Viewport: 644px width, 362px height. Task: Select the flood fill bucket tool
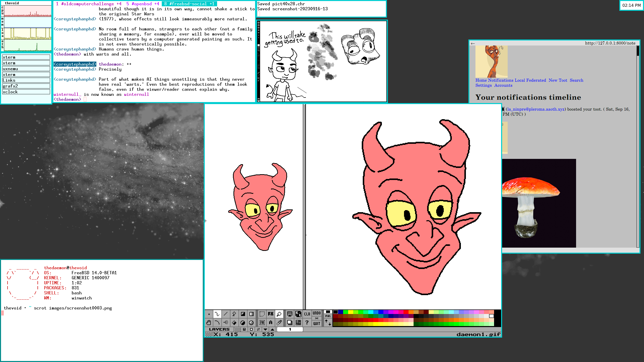coord(234,323)
